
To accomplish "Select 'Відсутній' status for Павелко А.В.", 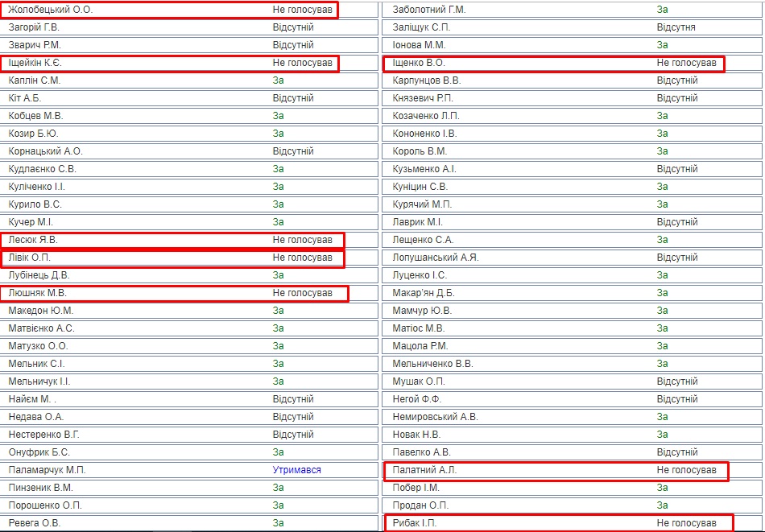I will coord(676,452).
